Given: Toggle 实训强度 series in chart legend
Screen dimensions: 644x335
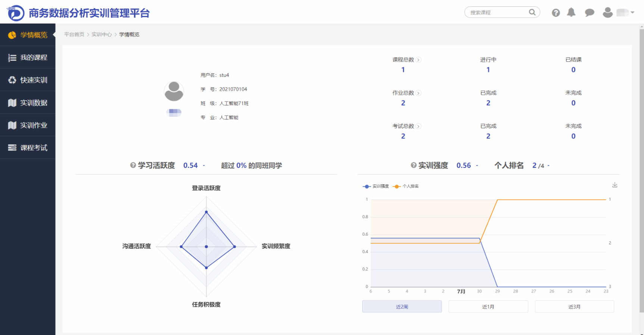Looking at the screenshot, I should tap(376, 186).
